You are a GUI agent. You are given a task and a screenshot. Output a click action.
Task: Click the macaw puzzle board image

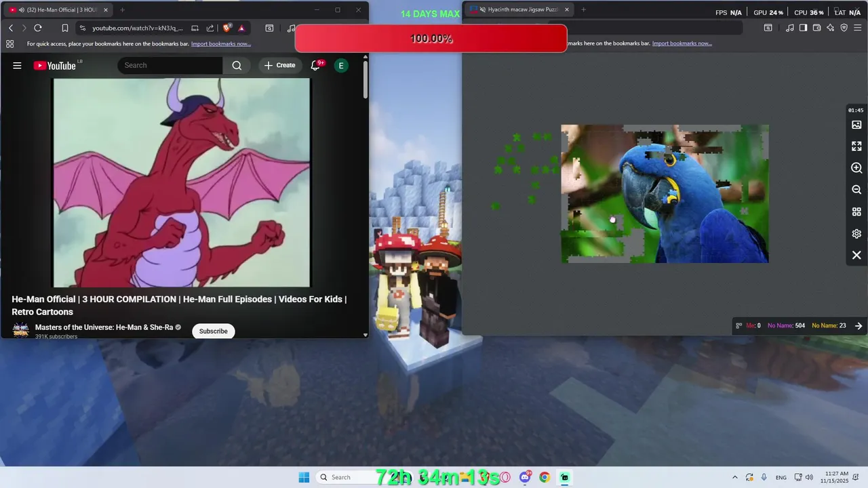(665, 194)
